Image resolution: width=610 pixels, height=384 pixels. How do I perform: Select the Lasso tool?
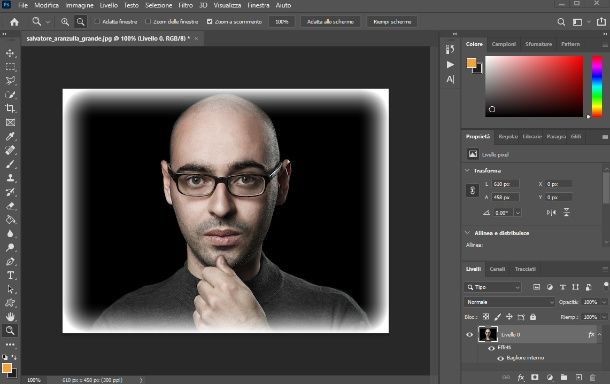pyautogui.click(x=10, y=81)
